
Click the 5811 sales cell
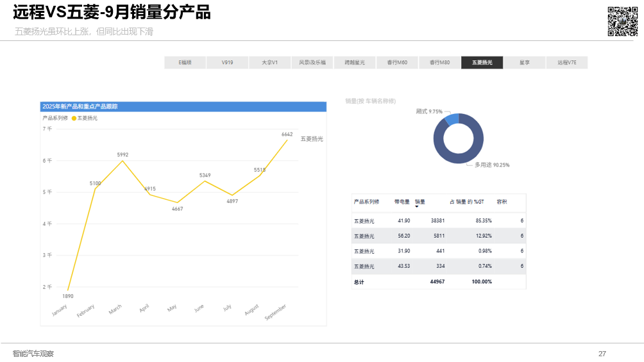[439, 236]
